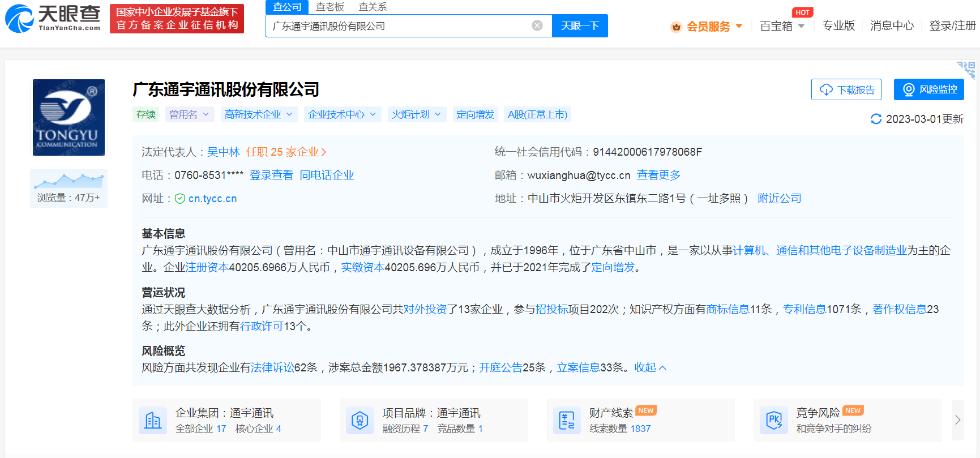The width and height of the screenshot is (980, 458).
Task: Click the TianYanCha logo
Action: pyautogui.click(x=53, y=18)
